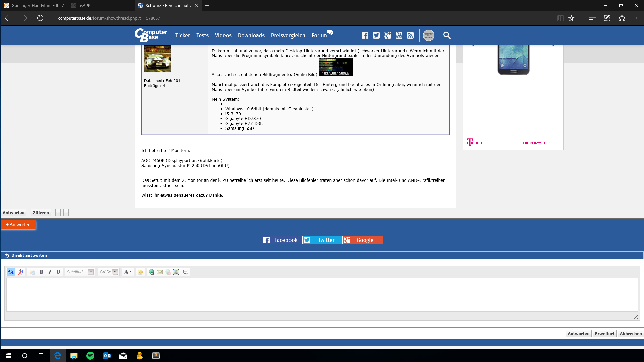644x362 pixels.
Task: Remove text formatting in the editor
Action: (21, 272)
